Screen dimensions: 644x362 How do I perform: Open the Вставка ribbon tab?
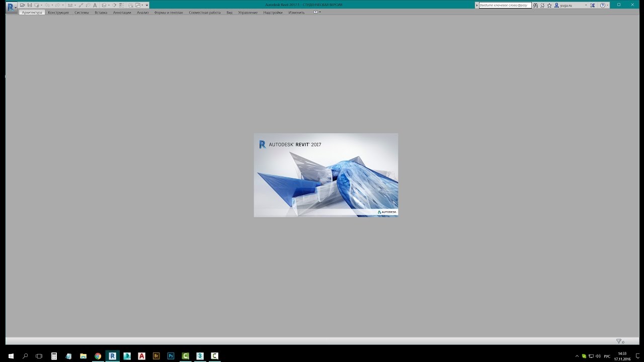click(101, 12)
